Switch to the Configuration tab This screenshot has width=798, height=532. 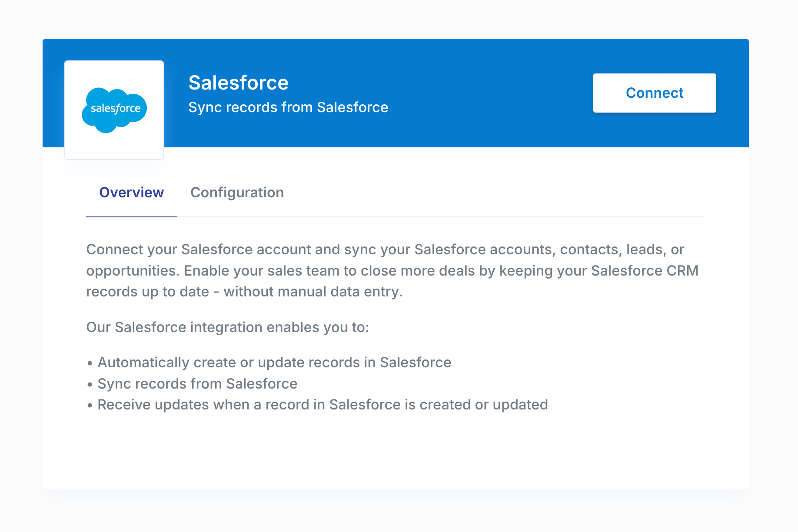(x=237, y=193)
